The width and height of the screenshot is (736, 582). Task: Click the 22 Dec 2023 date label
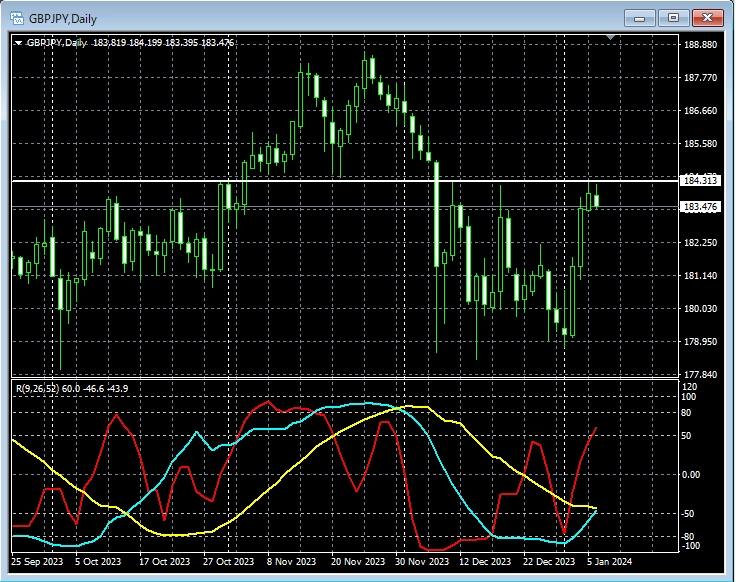click(x=546, y=562)
